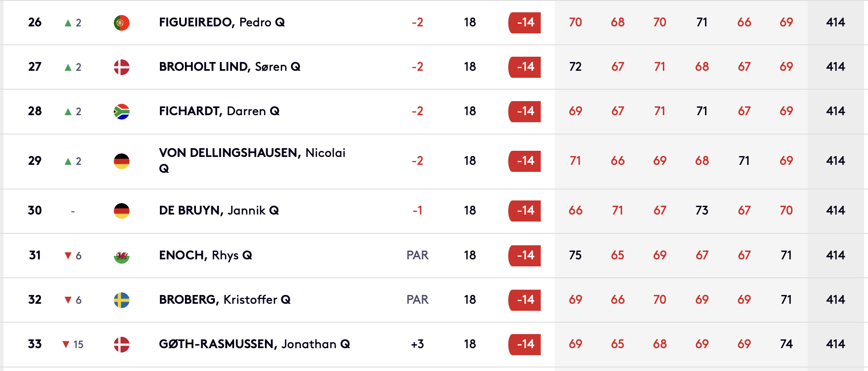Viewport: 868px width, 371px height.
Task: Click the South Africa flag for Fichardt
Action: [121, 111]
